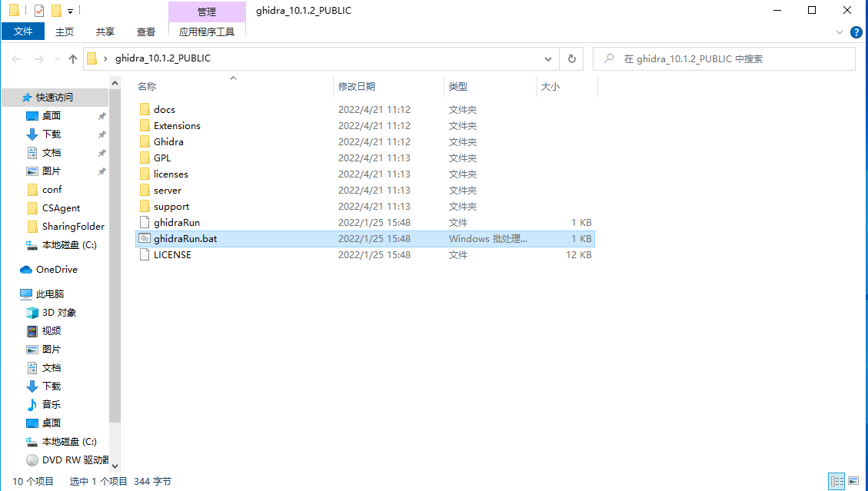Switch to large icons view
This screenshot has height=491, width=868.
click(853, 481)
